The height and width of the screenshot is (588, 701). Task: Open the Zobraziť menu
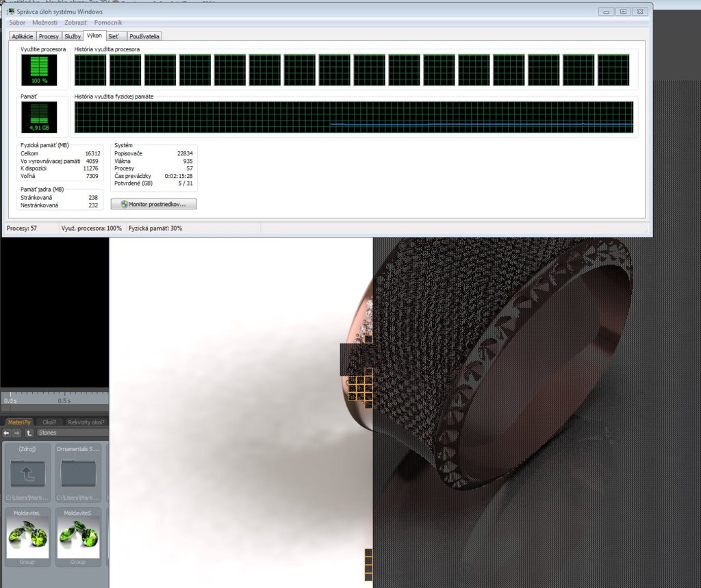(75, 23)
